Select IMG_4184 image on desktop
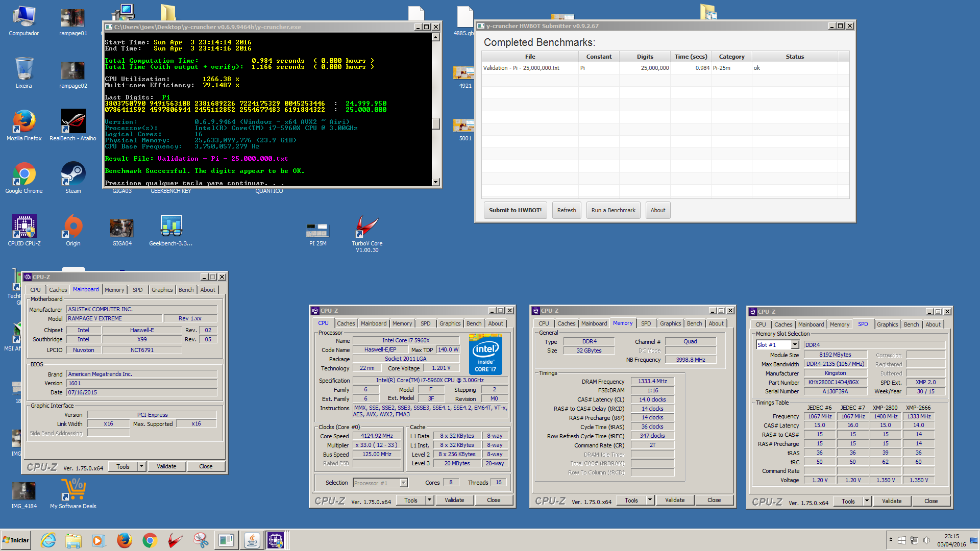The height and width of the screenshot is (551, 980). coord(24,495)
